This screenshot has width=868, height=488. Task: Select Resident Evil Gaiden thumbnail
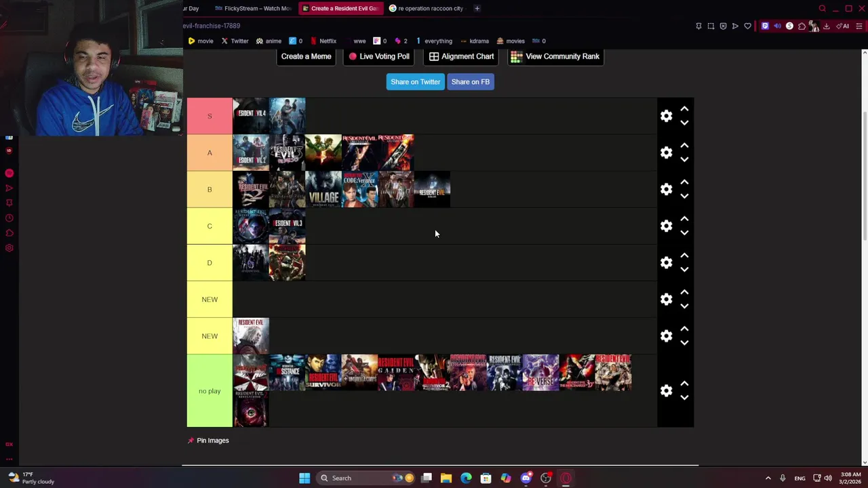click(396, 372)
